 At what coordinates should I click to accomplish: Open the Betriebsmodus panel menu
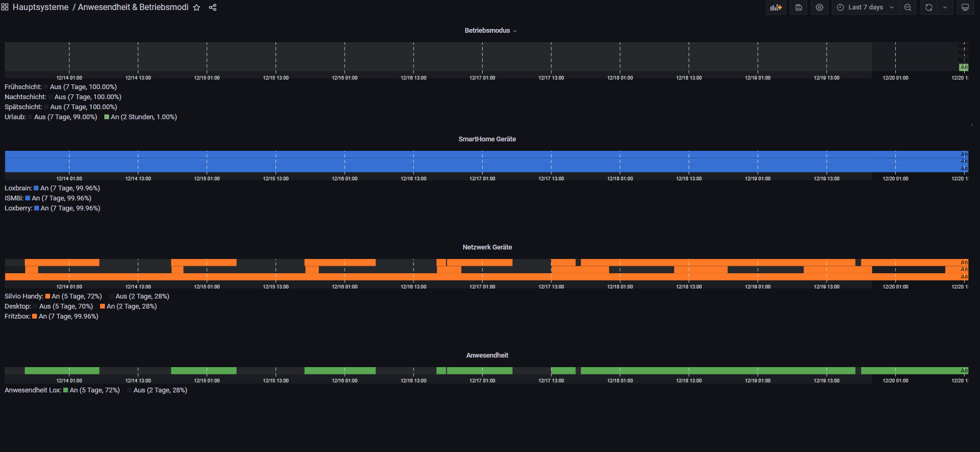pos(490,31)
